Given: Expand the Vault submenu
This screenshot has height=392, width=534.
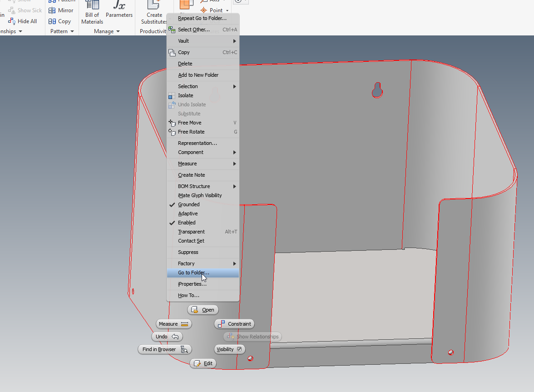Looking at the screenshot, I should [x=203, y=41].
